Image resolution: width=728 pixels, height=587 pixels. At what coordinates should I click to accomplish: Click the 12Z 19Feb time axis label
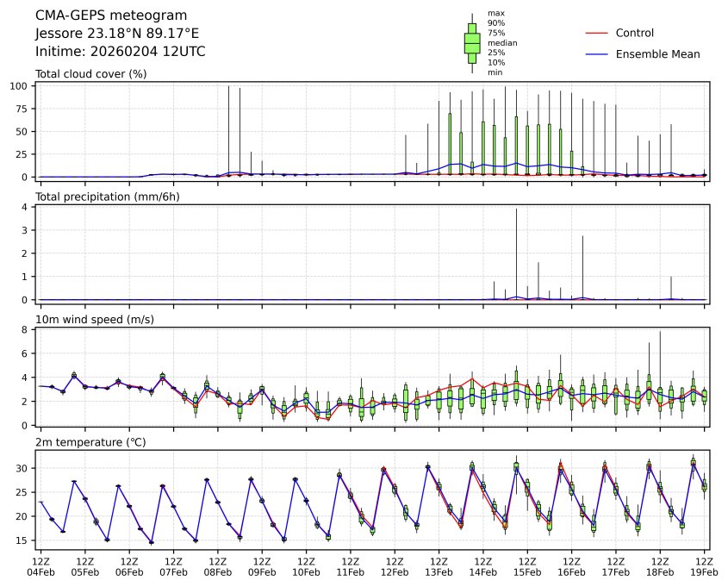point(704,566)
